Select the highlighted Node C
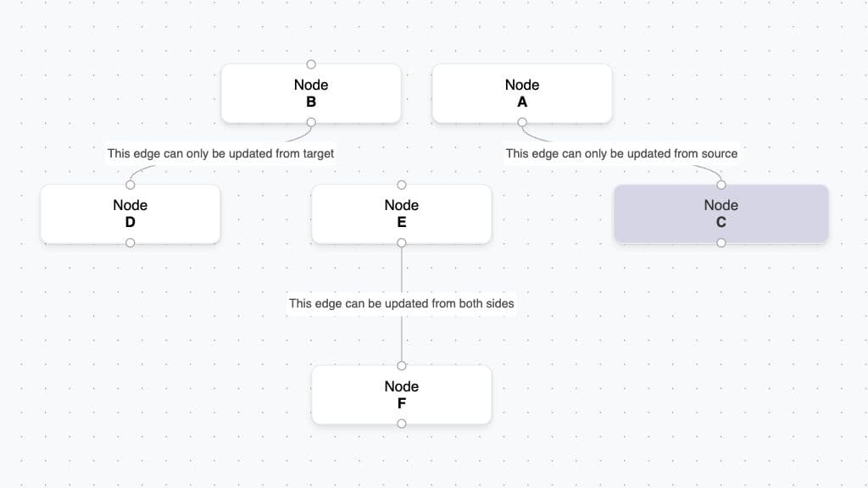This screenshot has height=488, width=868. 721,213
